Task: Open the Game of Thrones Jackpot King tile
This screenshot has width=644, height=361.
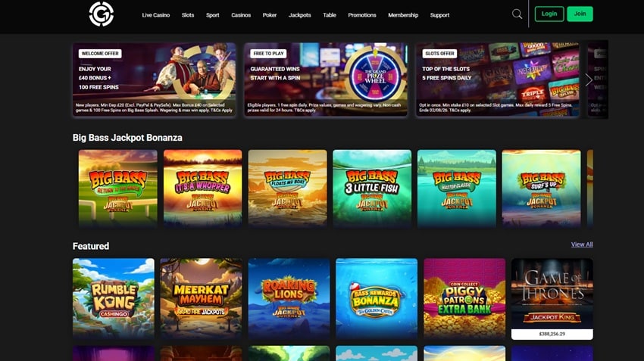Action: pyautogui.click(x=552, y=299)
